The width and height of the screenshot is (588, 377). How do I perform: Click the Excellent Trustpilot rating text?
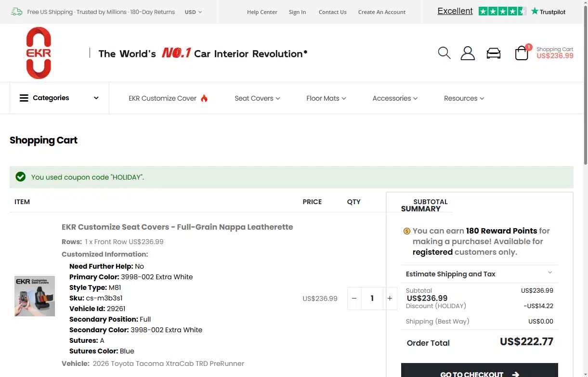coord(455,11)
